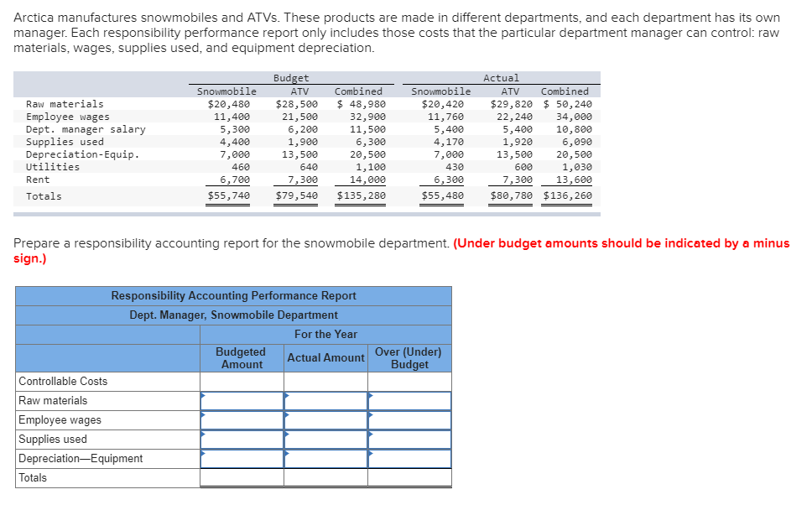Click 'Rent' row label in data table
The height and width of the screenshot is (505, 812).
(x=38, y=180)
